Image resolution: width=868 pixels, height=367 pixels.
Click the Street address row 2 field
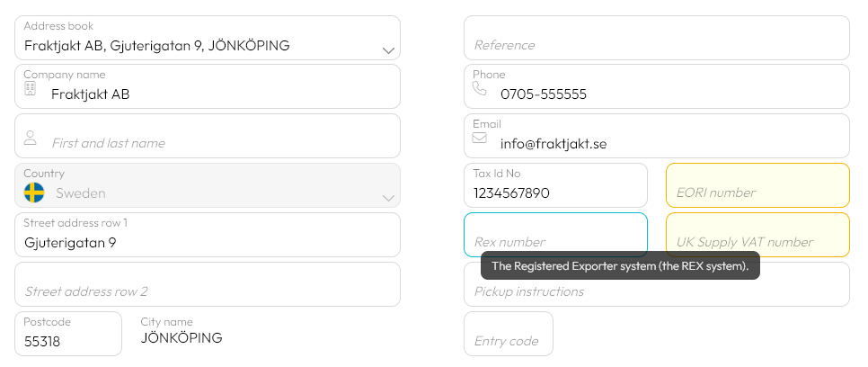(x=208, y=284)
